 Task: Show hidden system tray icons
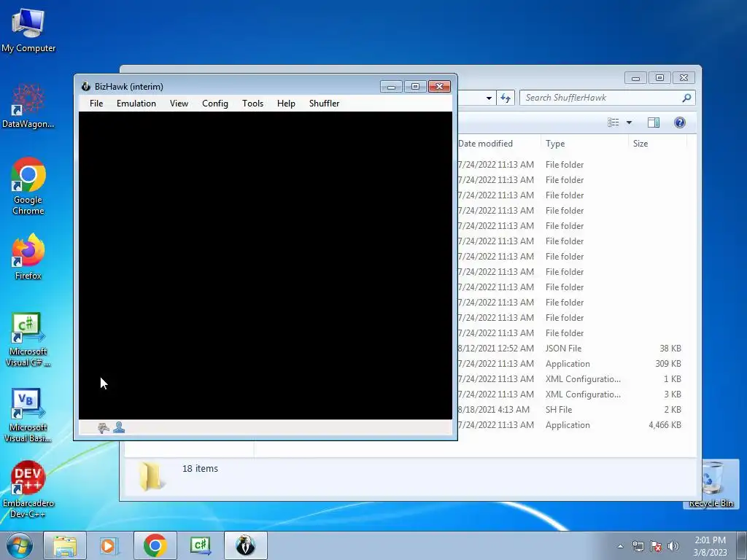pyautogui.click(x=620, y=546)
